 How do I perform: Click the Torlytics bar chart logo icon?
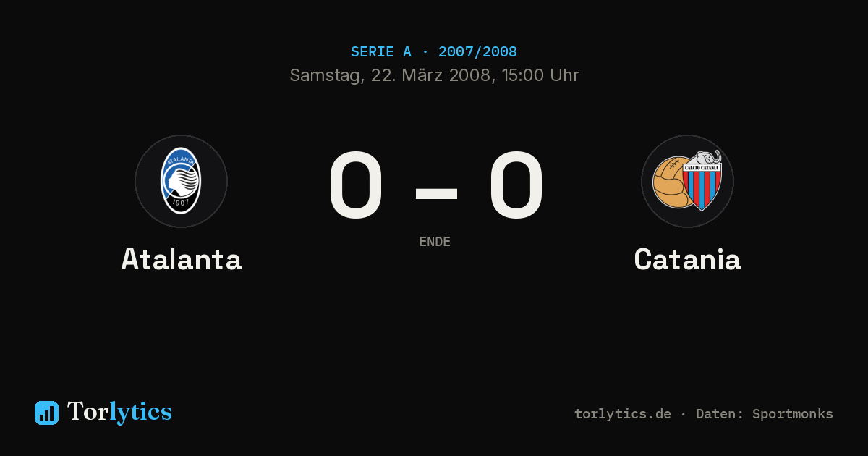point(46,413)
